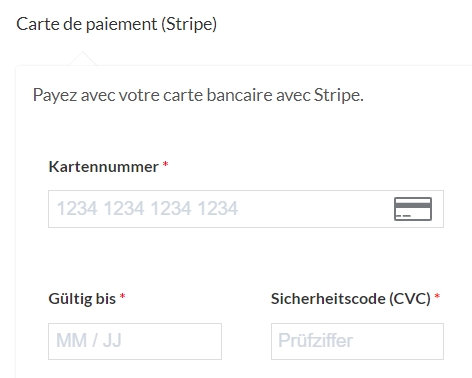Click the MM / JJ placeholder text
This screenshot has width=472, height=378.
point(89,340)
